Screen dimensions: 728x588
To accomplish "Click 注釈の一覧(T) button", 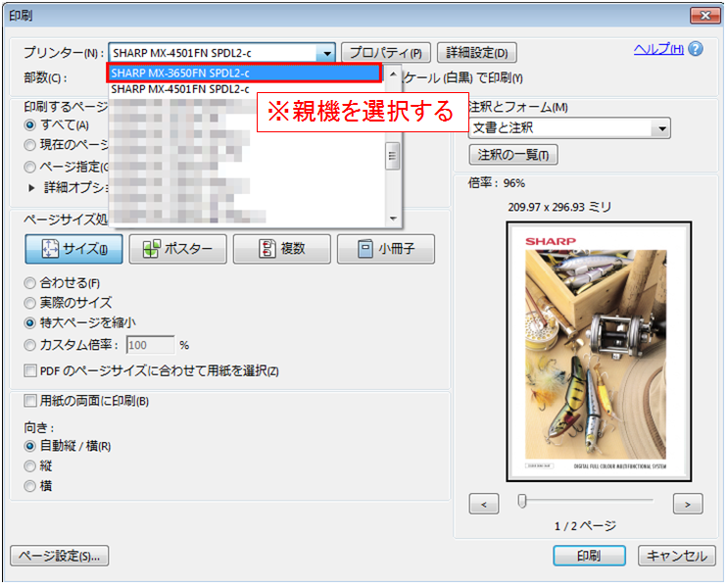I will point(513,155).
